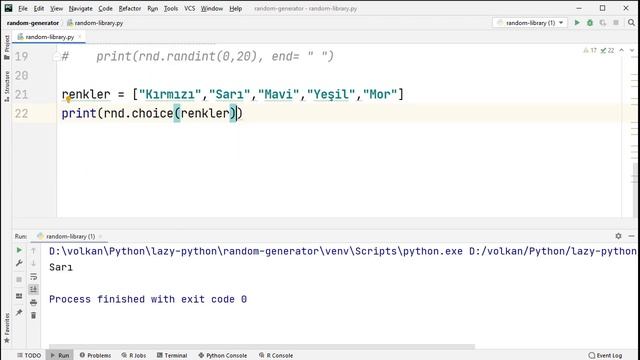Click the "Sarı" output in console

61,267
